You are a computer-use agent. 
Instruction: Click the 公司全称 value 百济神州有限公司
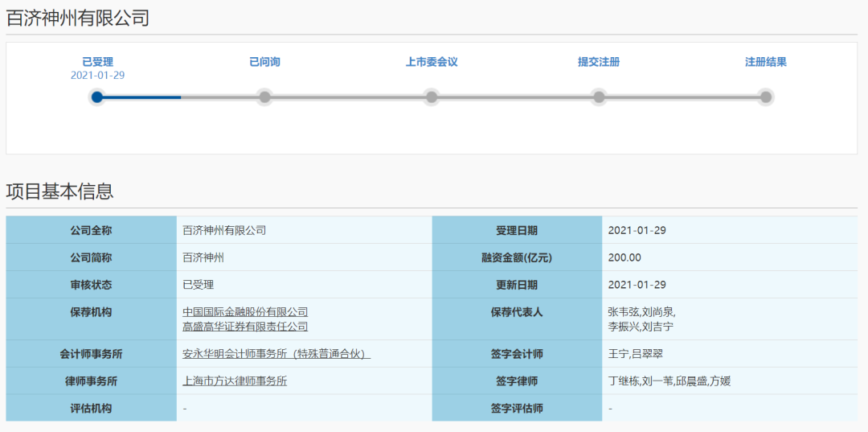coord(224,230)
